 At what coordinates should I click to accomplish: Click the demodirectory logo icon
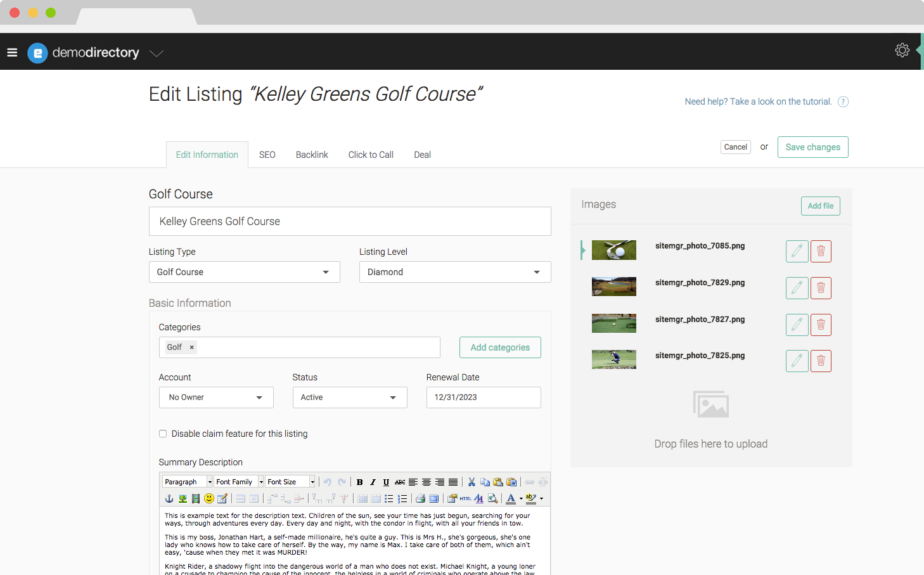[x=37, y=53]
